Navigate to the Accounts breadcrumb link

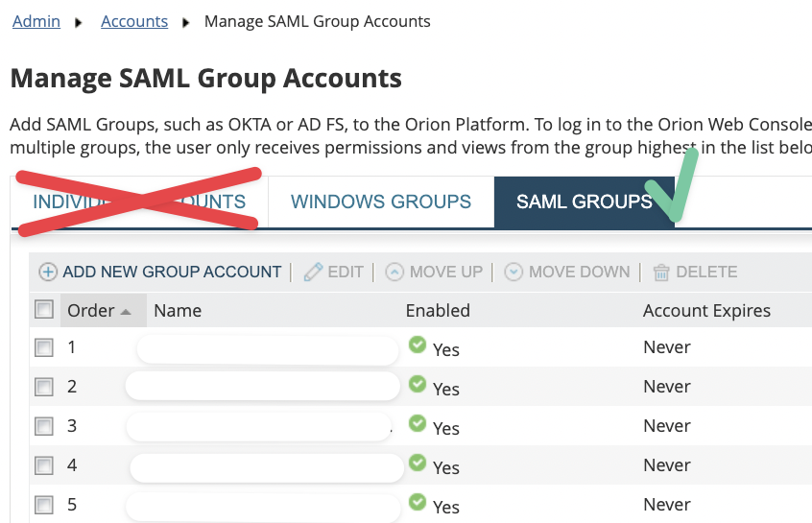pos(134,21)
